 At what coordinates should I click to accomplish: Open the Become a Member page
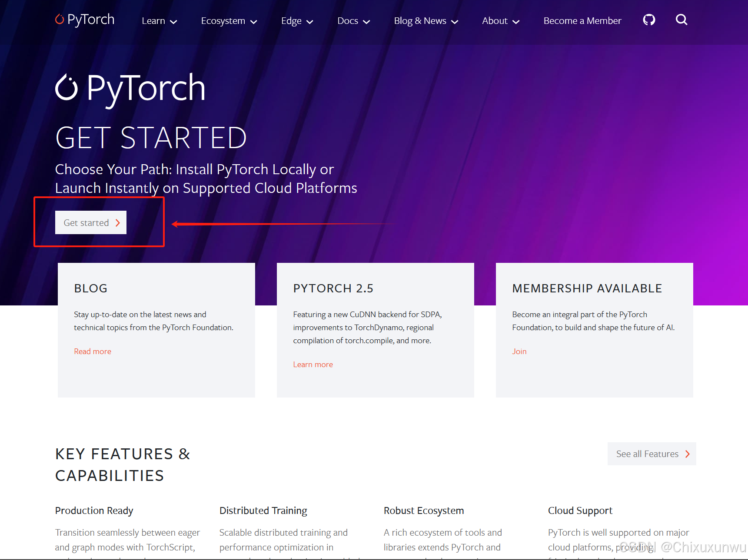pos(582,21)
